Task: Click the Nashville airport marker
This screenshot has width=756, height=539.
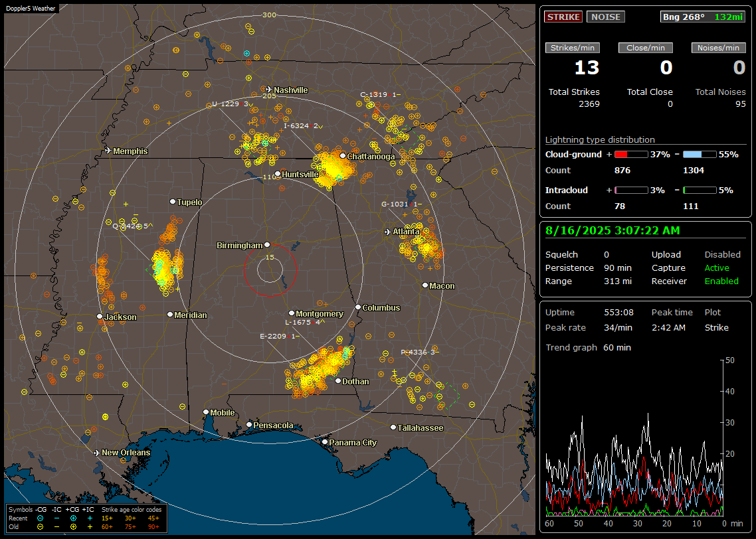Action: [x=268, y=90]
